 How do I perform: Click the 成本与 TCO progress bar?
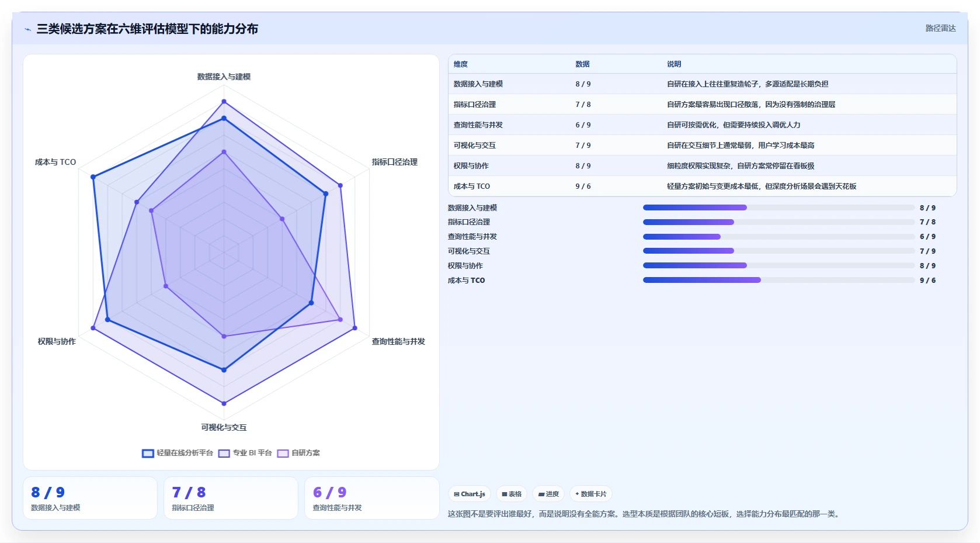pyautogui.click(x=779, y=280)
